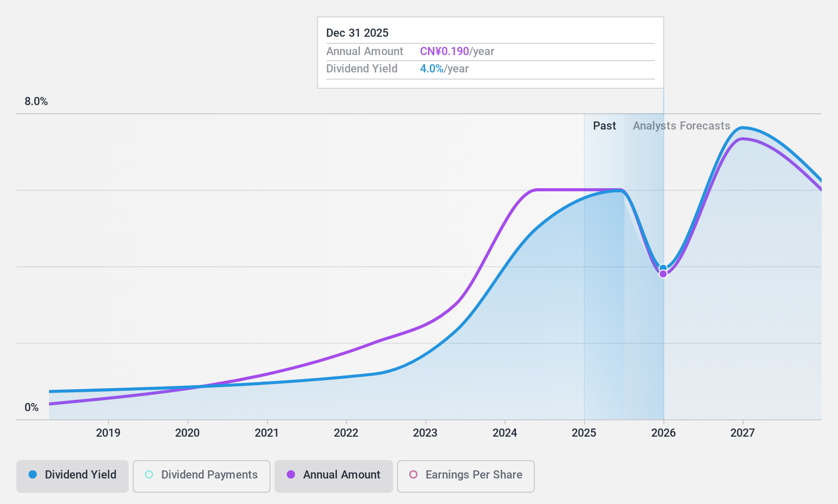This screenshot has width=838, height=504.
Task: Click the 2026 x-axis label
Action: click(x=663, y=433)
